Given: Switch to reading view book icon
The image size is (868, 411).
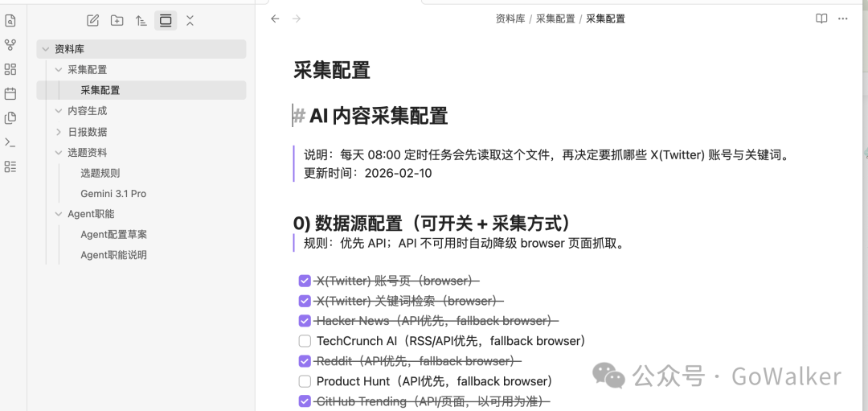Looking at the screenshot, I should coord(821,18).
